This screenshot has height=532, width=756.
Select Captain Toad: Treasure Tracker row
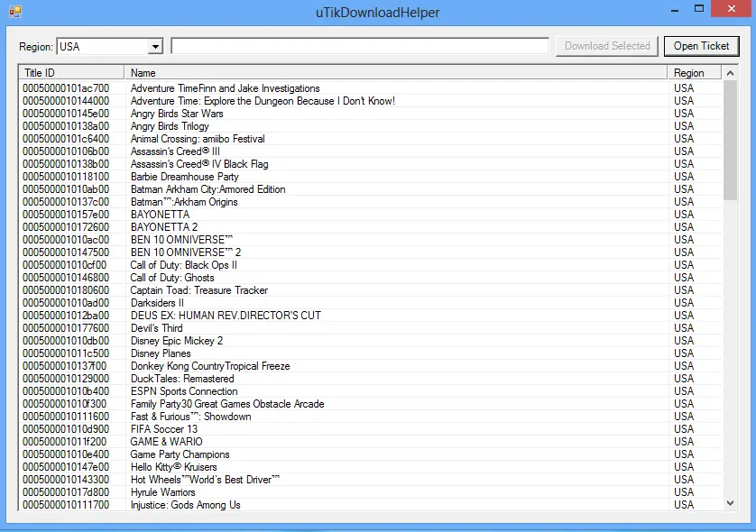(370, 290)
